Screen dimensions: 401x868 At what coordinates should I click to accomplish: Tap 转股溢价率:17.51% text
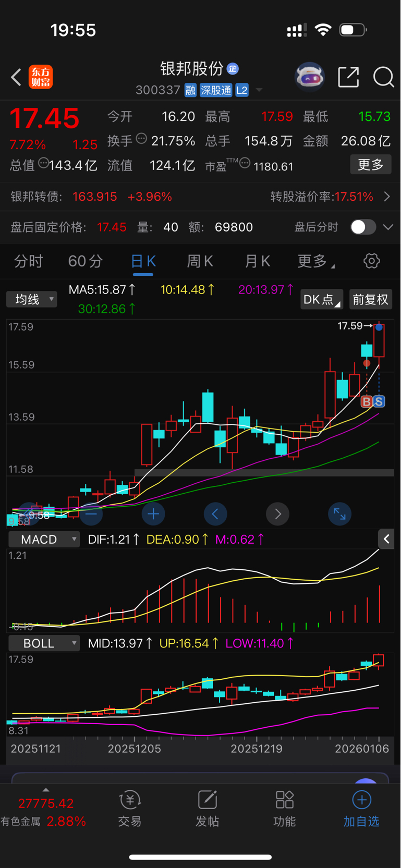[x=322, y=197]
